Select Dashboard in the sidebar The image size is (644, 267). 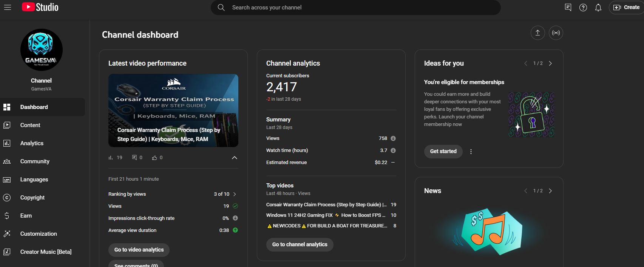click(42, 107)
